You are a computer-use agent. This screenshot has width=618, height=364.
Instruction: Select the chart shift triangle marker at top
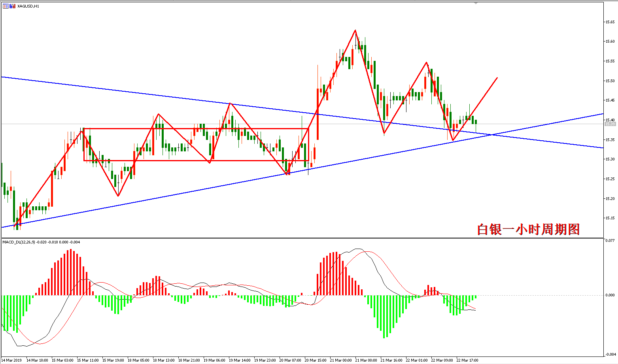click(476, 3)
